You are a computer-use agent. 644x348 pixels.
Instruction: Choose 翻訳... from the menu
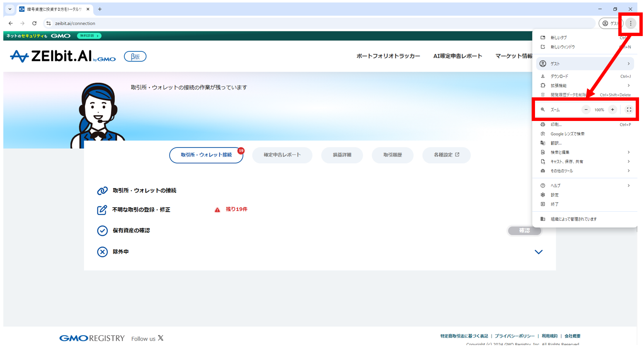point(585,143)
